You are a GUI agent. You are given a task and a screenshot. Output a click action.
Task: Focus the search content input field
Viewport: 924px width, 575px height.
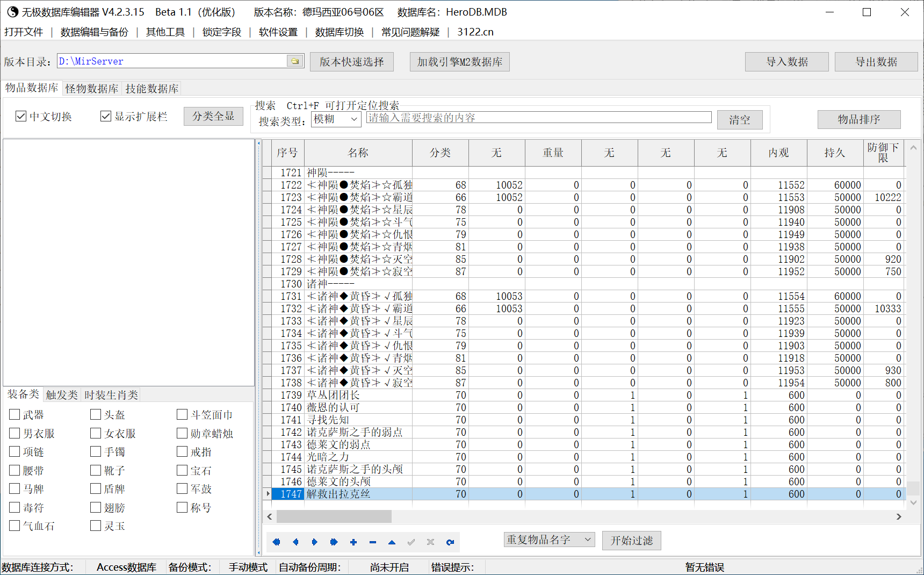click(x=539, y=118)
